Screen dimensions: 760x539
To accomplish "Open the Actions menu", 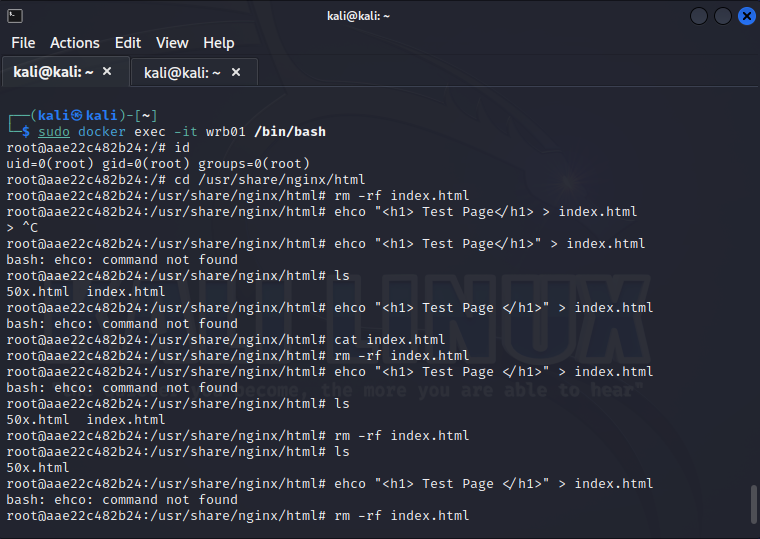I will coord(75,43).
